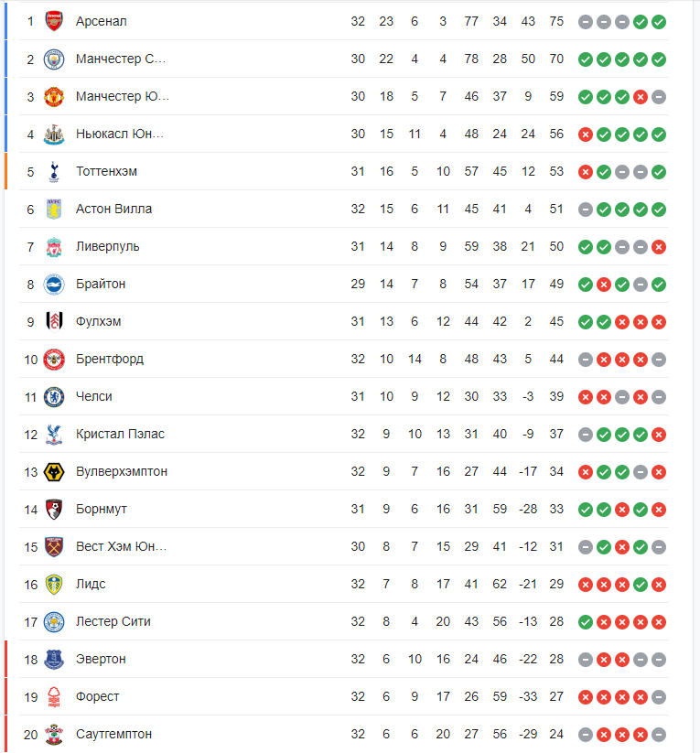Screen dimensions: 700x753
Task: Select the Борнмут table row
Action: (343, 509)
